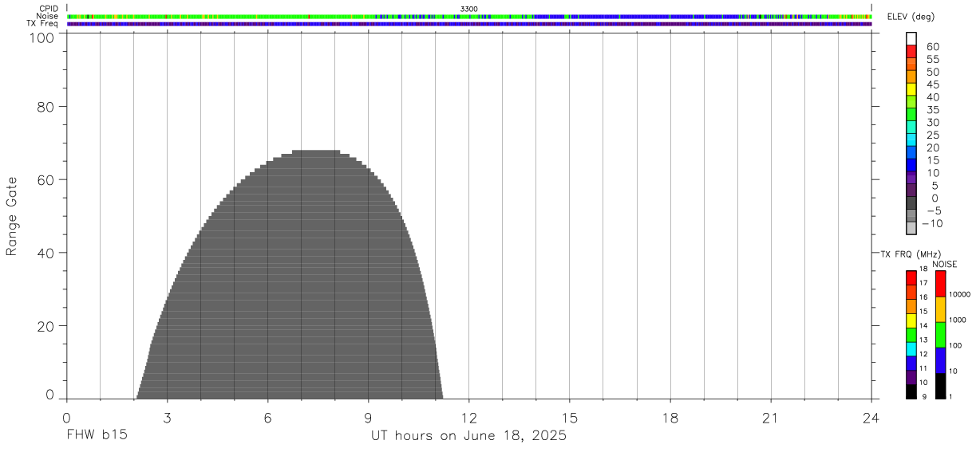Select the cyan segment of TX FRQ color bar
Screen dimensions: 980x452
pyautogui.click(x=911, y=348)
